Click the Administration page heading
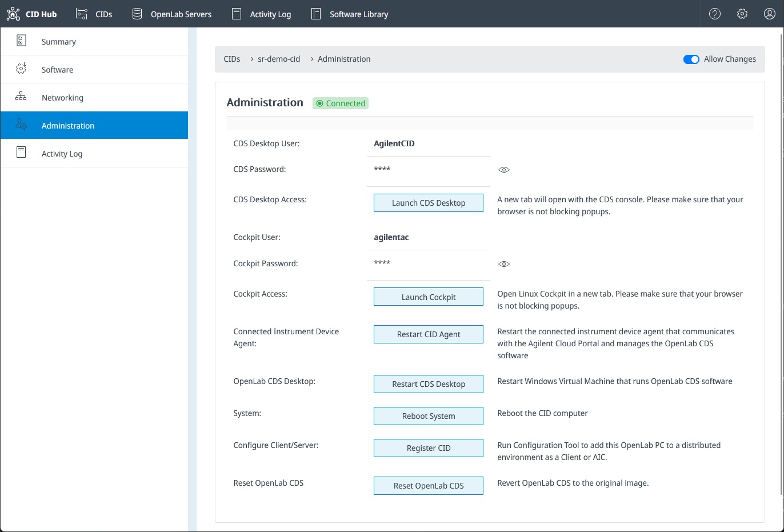Screen dimensions: 784x532 [x=265, y=102]
